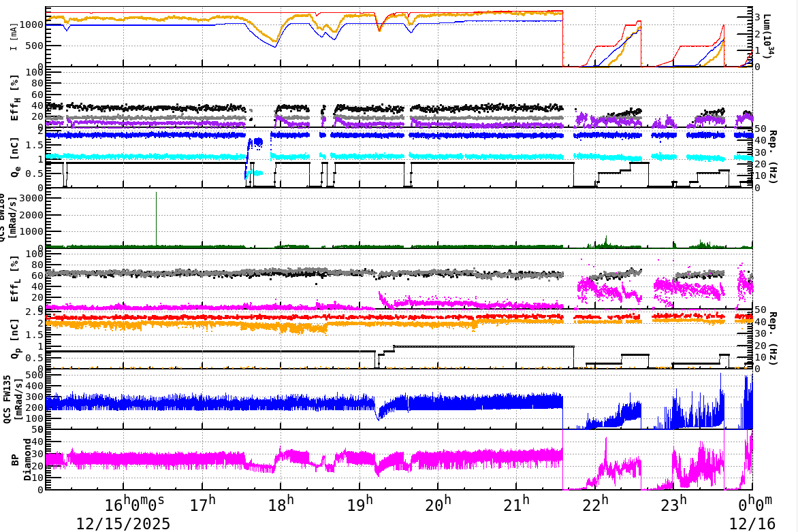Select the '500' tick on the I [mA] axis
The image size is (798, 532).
[34, 46]
